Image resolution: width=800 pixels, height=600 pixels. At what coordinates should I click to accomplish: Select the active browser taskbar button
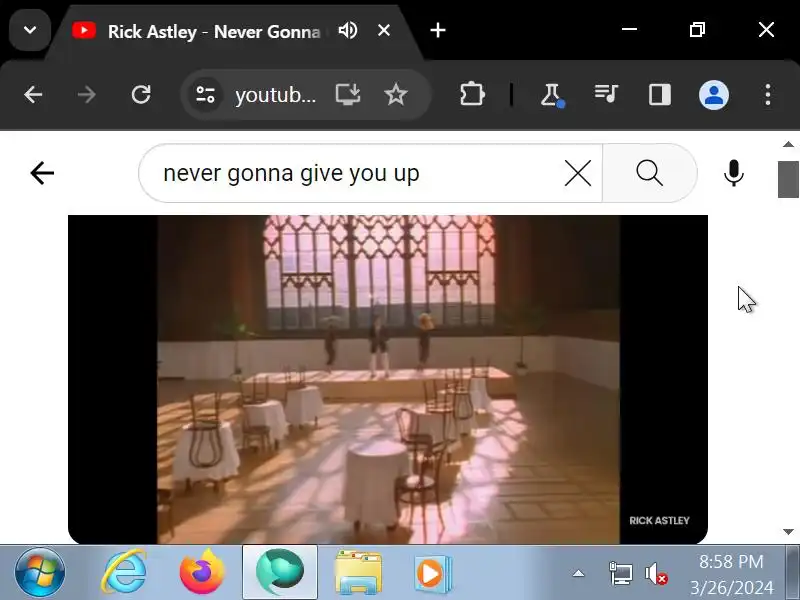pyautogui.click(x=280, y=572)
